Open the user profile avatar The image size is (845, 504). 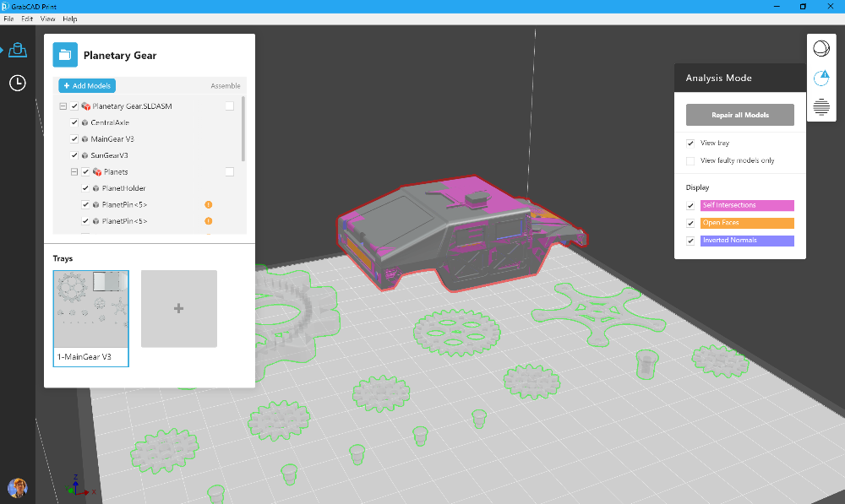(17, 488)
